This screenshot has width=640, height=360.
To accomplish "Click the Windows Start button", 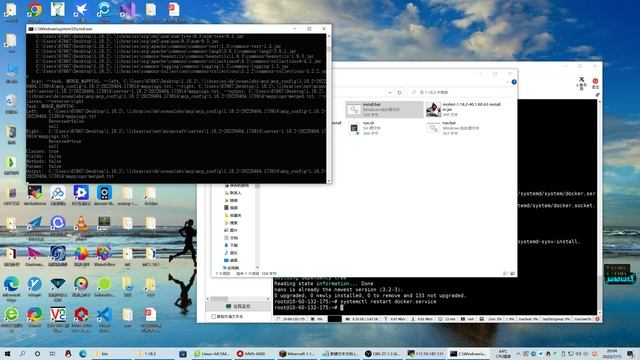I will 7,353.
